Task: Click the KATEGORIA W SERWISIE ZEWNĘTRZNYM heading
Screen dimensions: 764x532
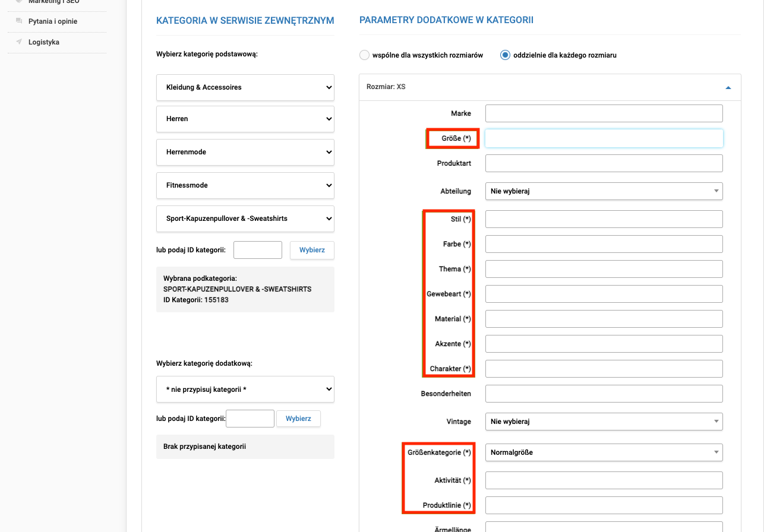Action: tap(245, 20)
